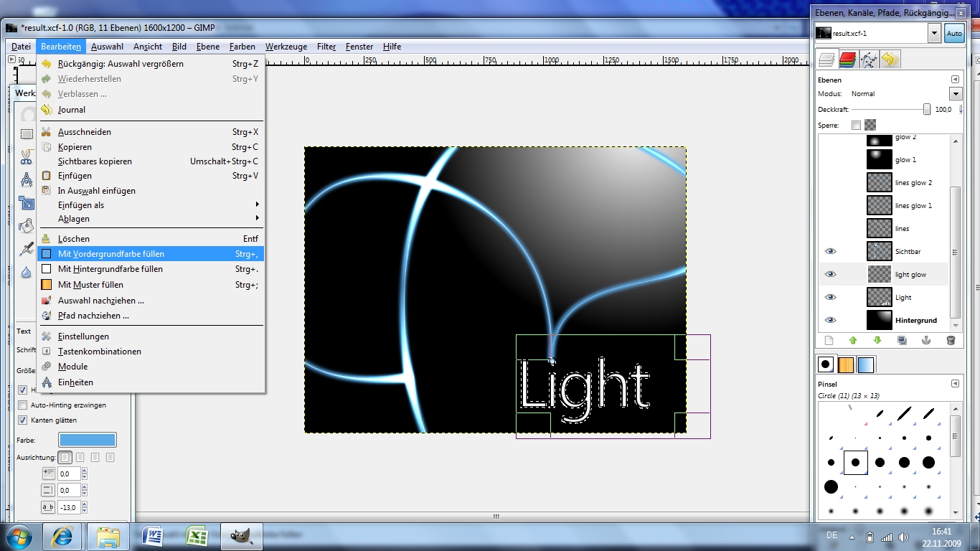Image resolution: width=980 pixels, height=551 pixels.
Task: Launch Internet Explorer from the taskbar
Action: [62, 537]
